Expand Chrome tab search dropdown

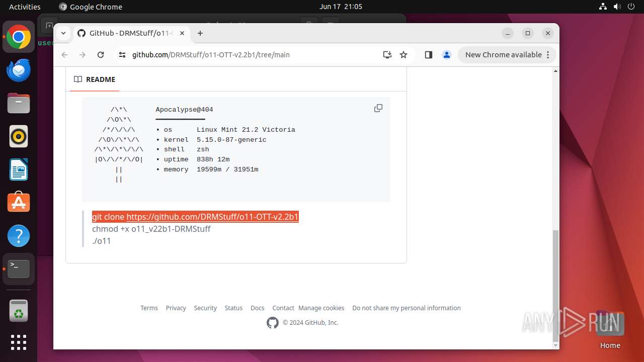click(x=63, y=33)
